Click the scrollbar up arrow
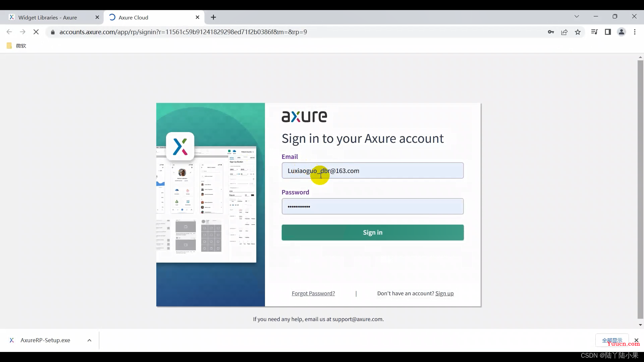Image resolution: width=644 pixels, height=362 pixels. tap(640, 57)
